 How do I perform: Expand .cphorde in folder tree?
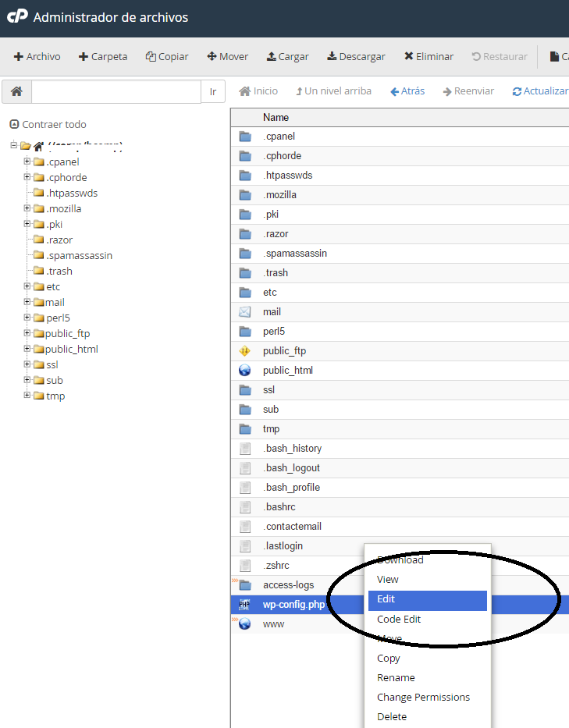pyautogui.click(x=27, y=177)
